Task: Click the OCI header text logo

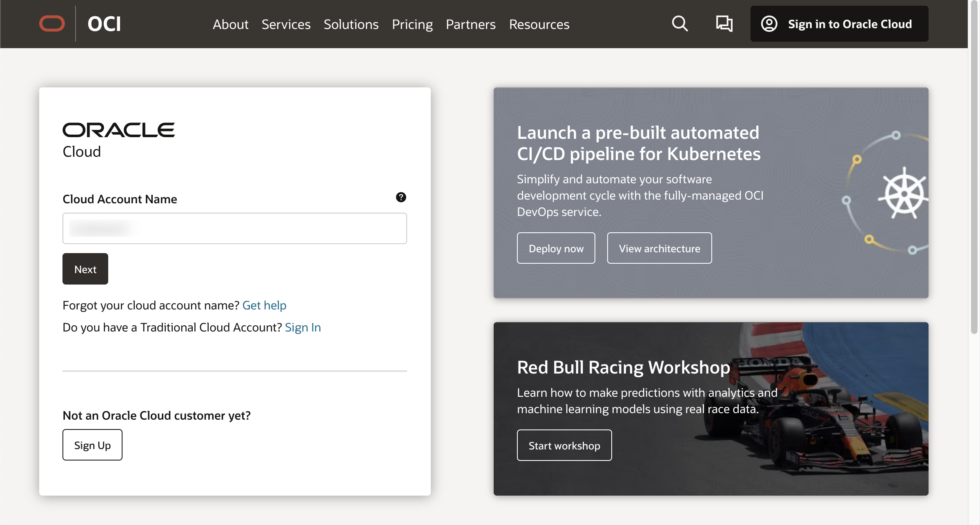Action: (104, 24)
